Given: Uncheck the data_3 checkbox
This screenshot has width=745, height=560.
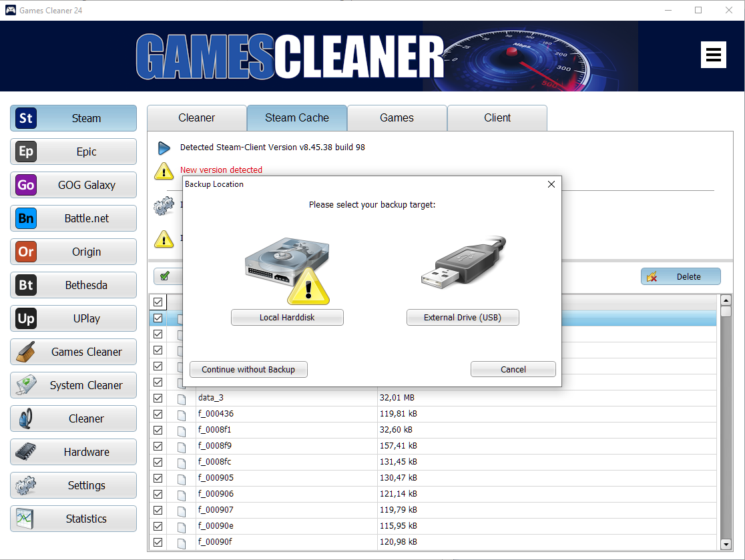Looking at the screenshot, I should tap(158, 398).
